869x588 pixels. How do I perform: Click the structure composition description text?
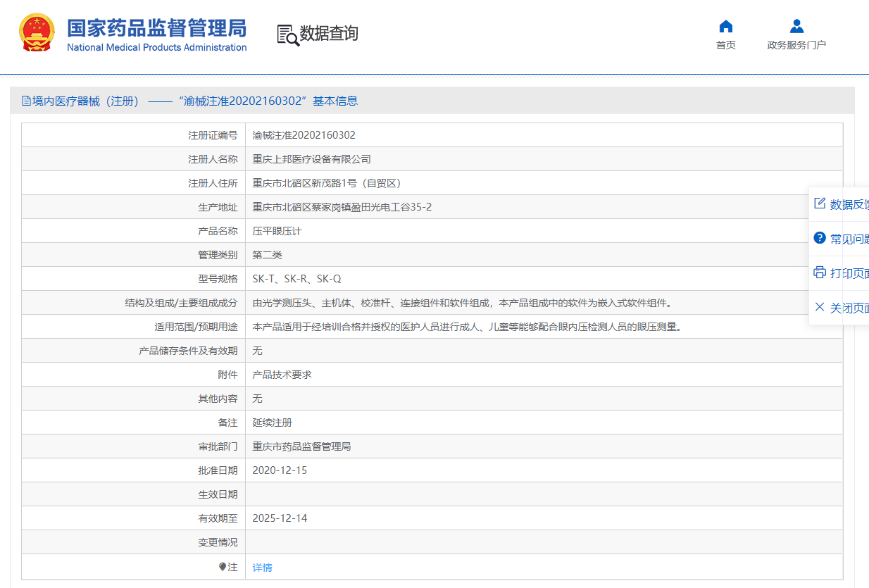tap(463, 303)
